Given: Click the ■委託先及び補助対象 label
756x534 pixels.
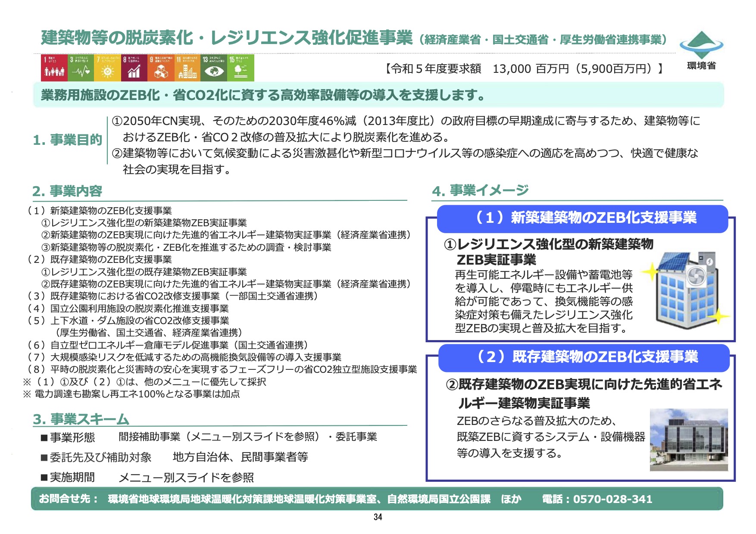Looking at the screenshot, I should (96, 457).
